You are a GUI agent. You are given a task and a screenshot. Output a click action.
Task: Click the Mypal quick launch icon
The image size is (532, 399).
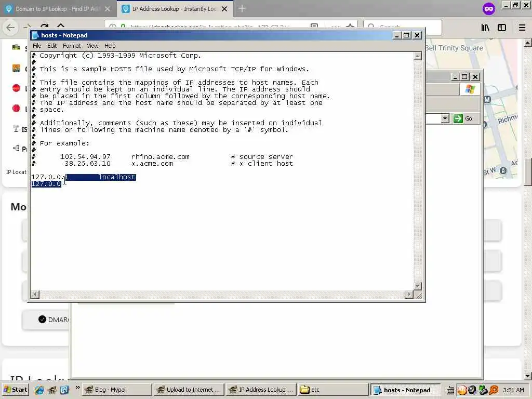pos(52,390)
